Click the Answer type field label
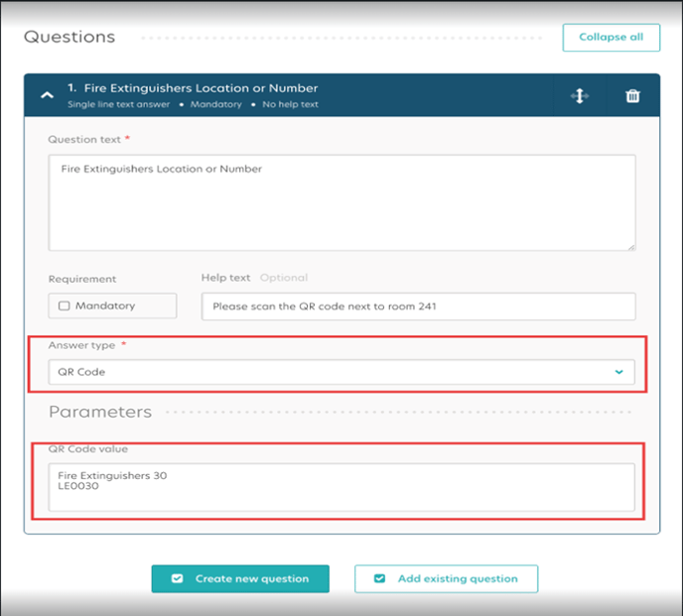683x616 pixels. (x=81, y=345)
